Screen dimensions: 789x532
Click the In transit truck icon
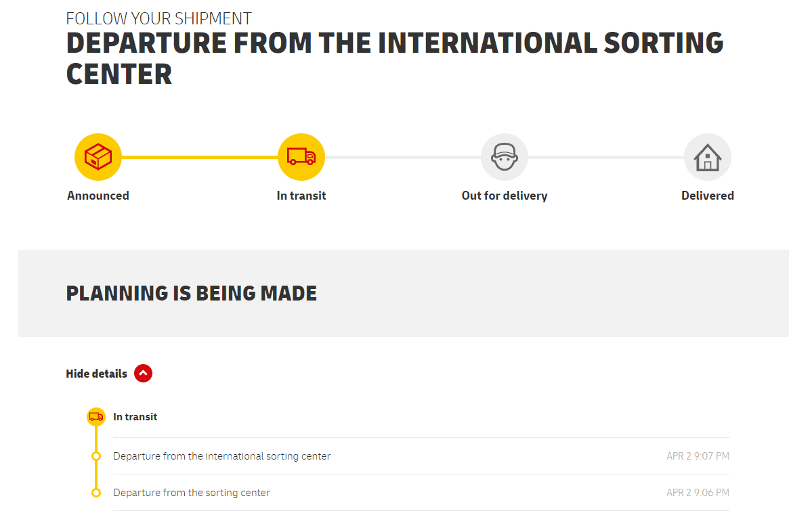click(301, 157)
